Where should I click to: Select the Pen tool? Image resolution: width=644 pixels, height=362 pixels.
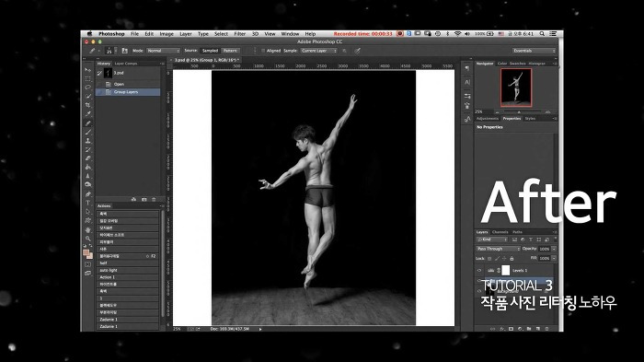coord(88,193)
